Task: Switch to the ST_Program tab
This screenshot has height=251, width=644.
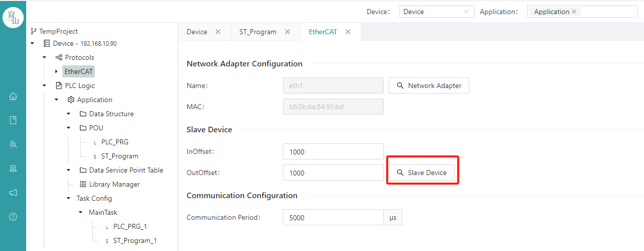Action: (x=258, y=32)
